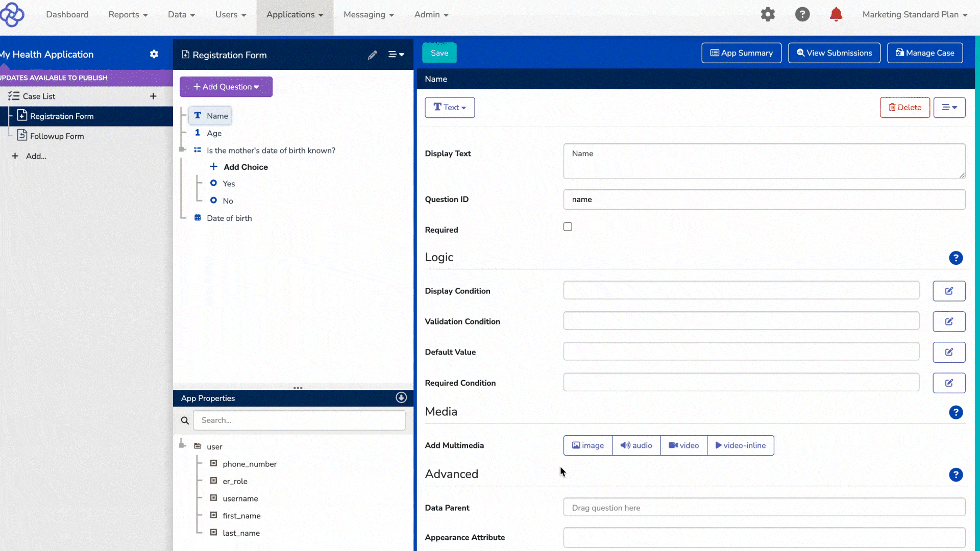Add inline video multimedia
The height and width of the screenshot is (551, 980).
[x=741, y=445]
